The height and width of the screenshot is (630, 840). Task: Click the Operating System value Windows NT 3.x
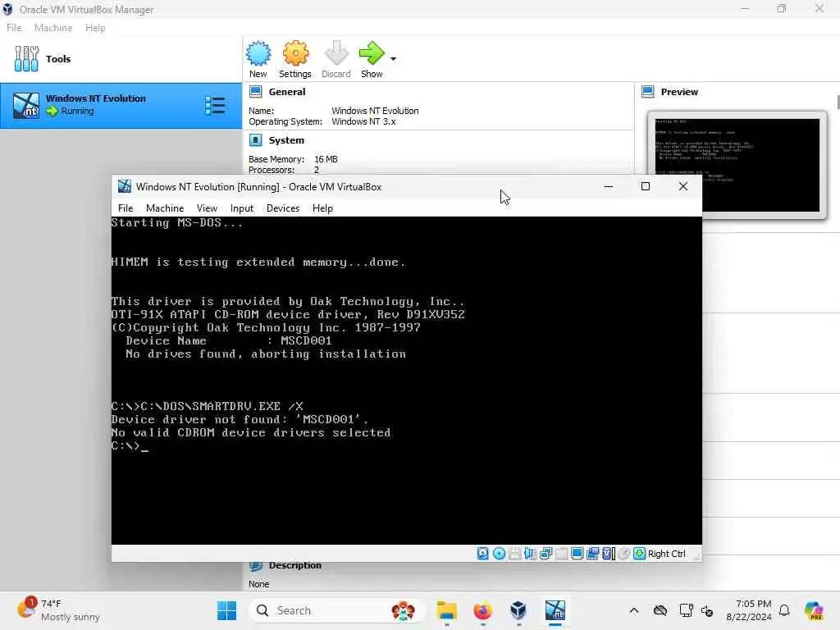363,121
